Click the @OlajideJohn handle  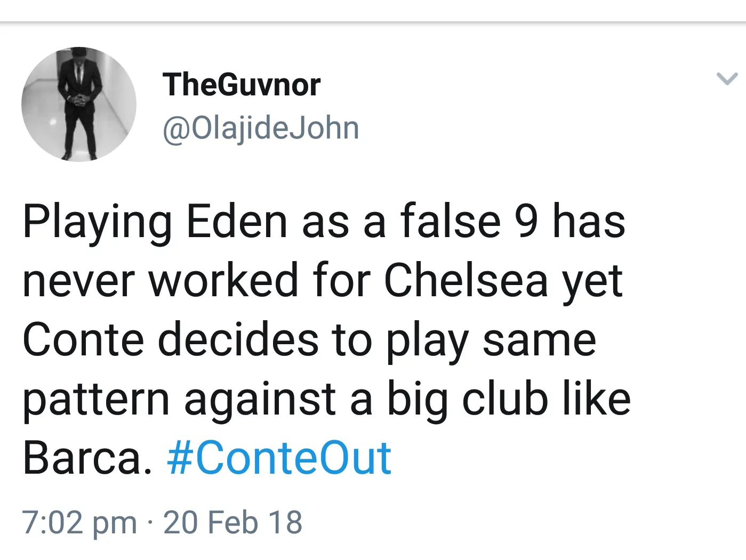pyautogui.click(x=260, y=127)
